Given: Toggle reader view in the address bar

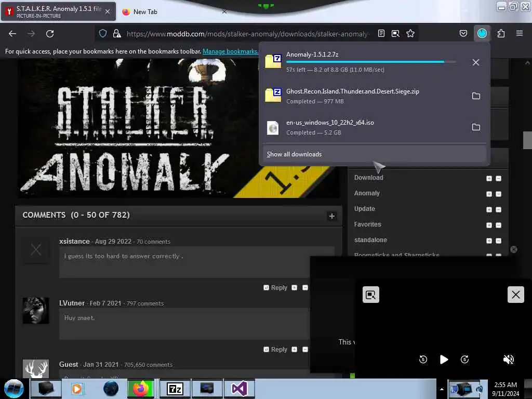Looking at the screenshot, I should pos(381,33).
